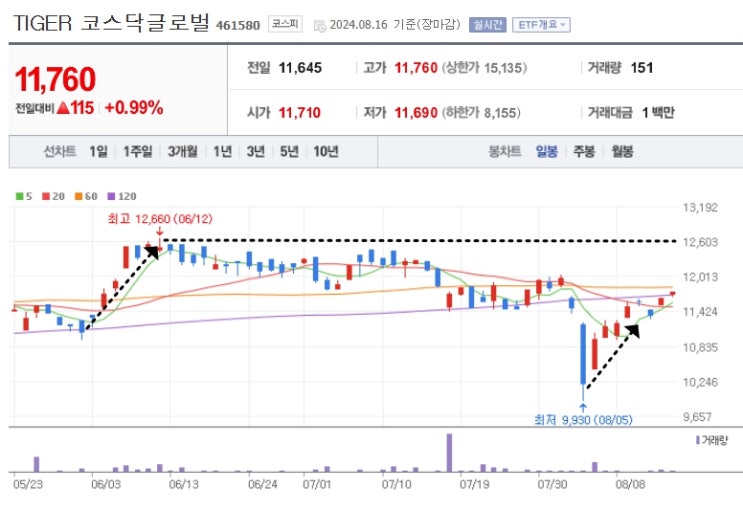Viewport: 743px width, 510px height.
Task: Click the 하한가 8,155 text
Action: (481, 113)
